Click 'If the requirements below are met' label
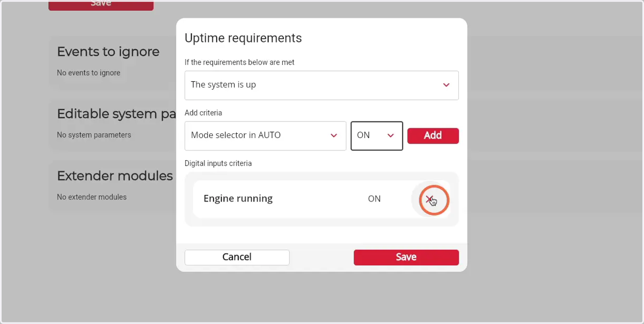 click(x=239, y=62)
